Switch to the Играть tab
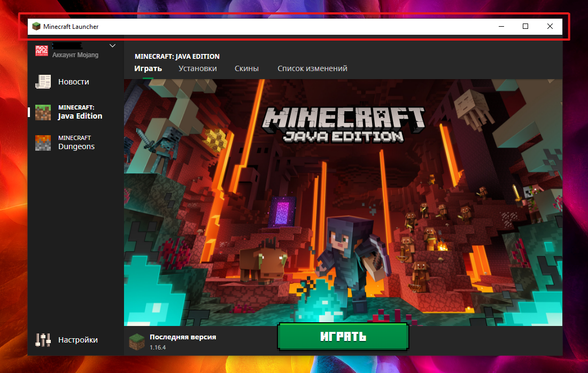This screenshot has height=373, width=588. click(x=148, y=68)
